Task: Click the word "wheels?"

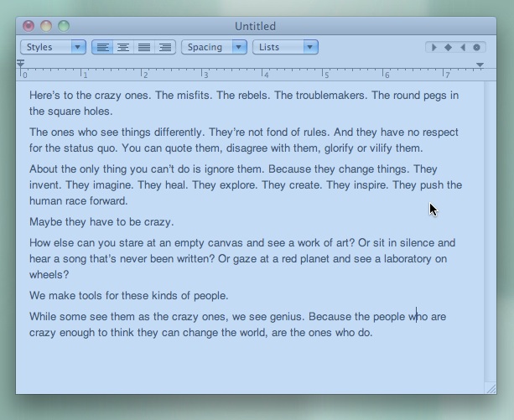Action: pyautogui.click(x=49, y=274)
